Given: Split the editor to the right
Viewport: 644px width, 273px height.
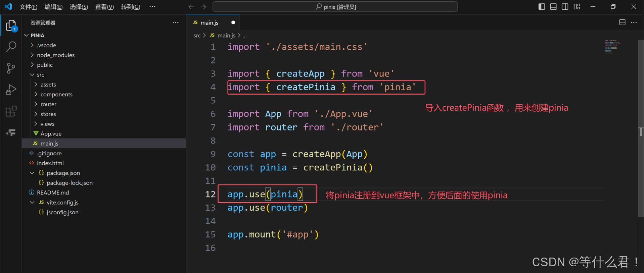Looking at the screenshot, I should (622, 22).
